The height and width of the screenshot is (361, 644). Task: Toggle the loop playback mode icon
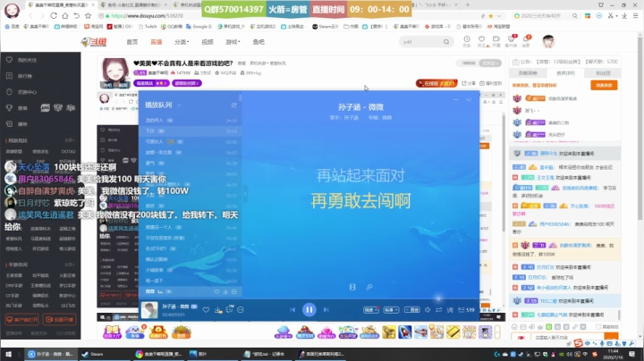pos(438,310)
